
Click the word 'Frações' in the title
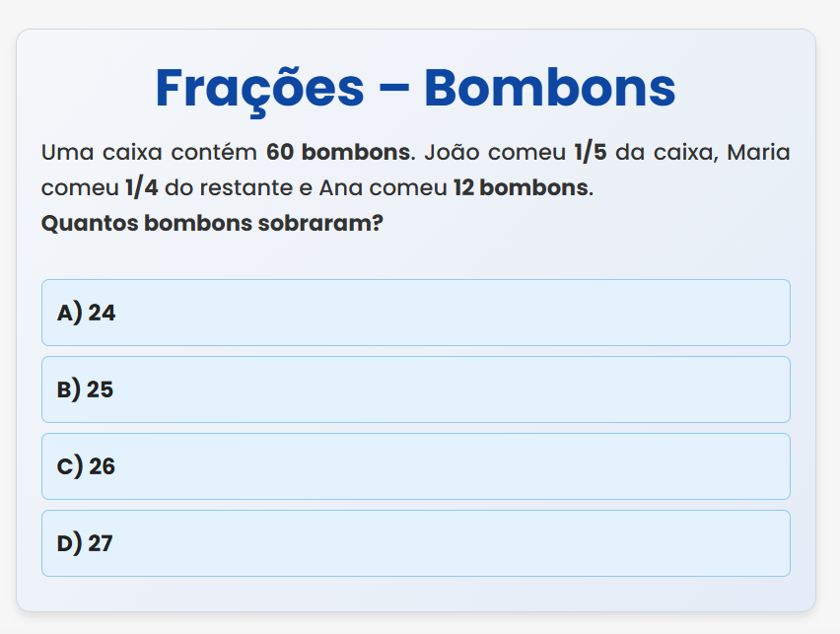coord(258,89)
